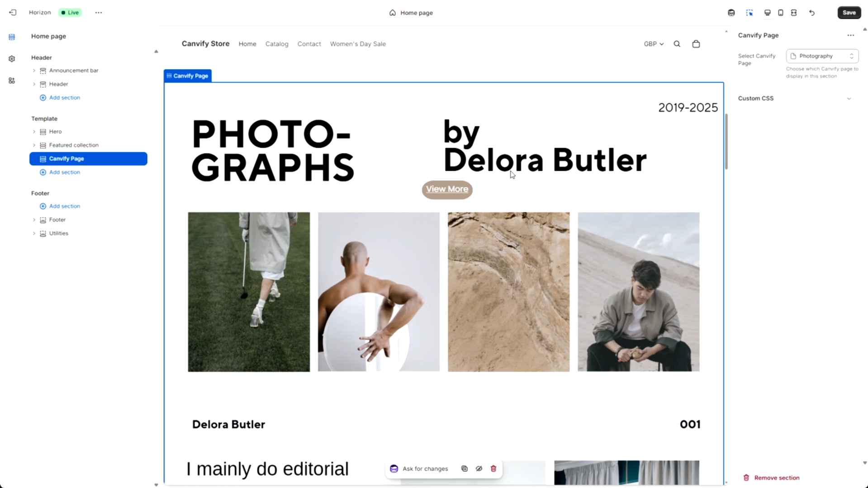Exit the theme editor

[12, 12]
